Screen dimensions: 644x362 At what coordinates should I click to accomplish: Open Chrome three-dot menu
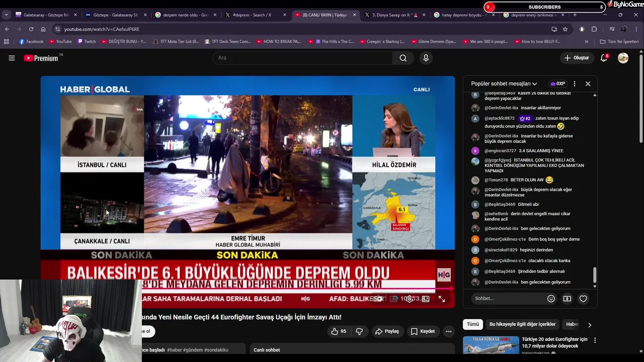636,29
